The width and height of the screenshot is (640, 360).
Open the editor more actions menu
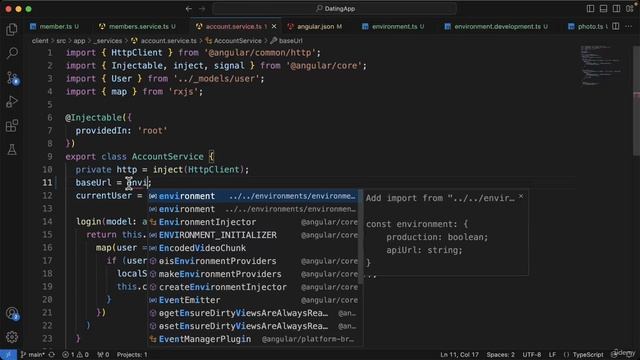629,26
